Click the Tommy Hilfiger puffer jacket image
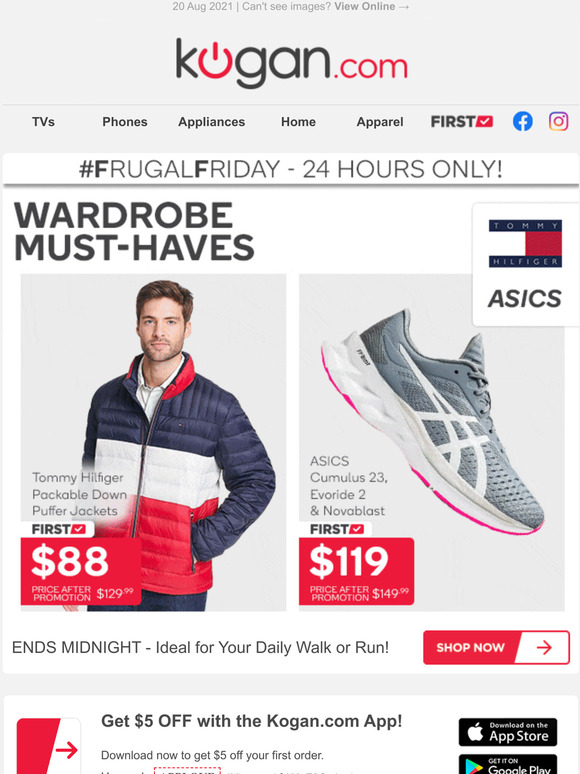580x774 pixels. pyautogui.click(x=153, y=442)
